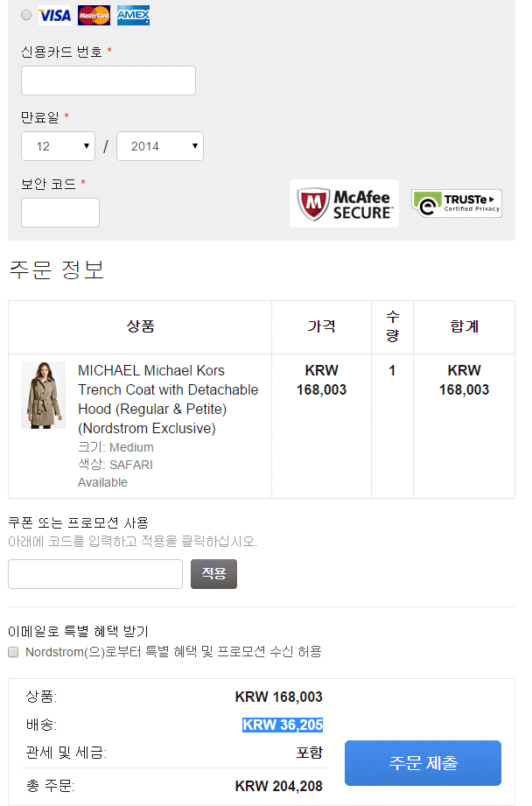The width and height of the screenshot is (532, 806).
Task: Open the expiration month dropdown
Action: click(58, 146)
